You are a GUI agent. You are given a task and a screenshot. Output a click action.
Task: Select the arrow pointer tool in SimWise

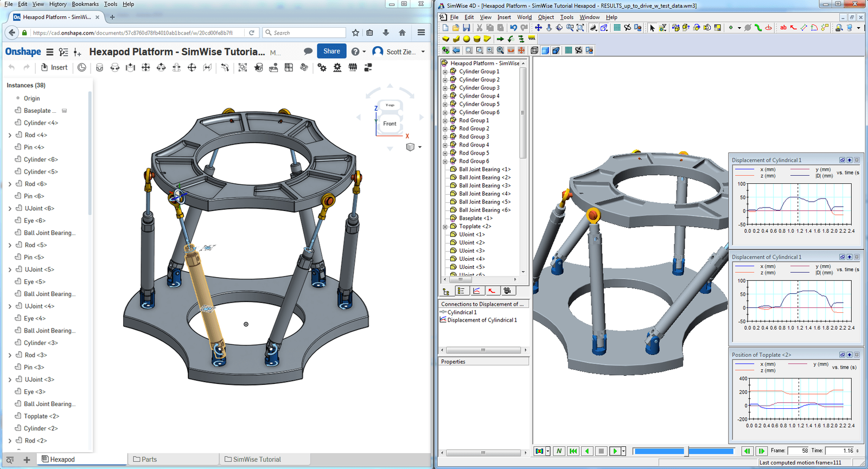pos(652,28)
